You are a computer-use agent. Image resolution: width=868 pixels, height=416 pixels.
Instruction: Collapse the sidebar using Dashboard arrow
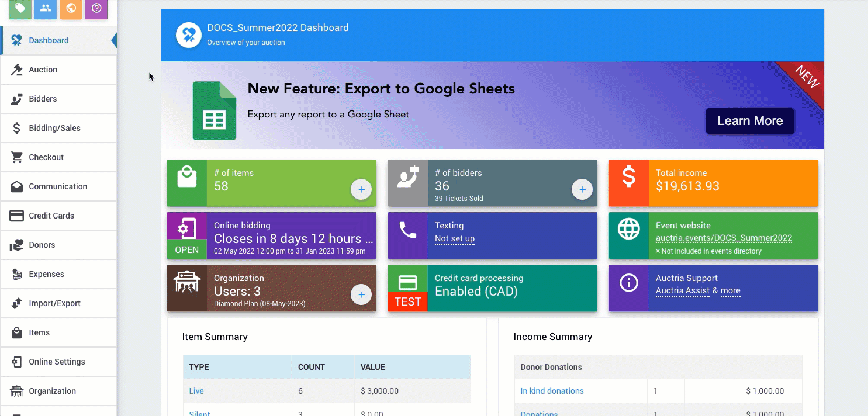[113, 40]
